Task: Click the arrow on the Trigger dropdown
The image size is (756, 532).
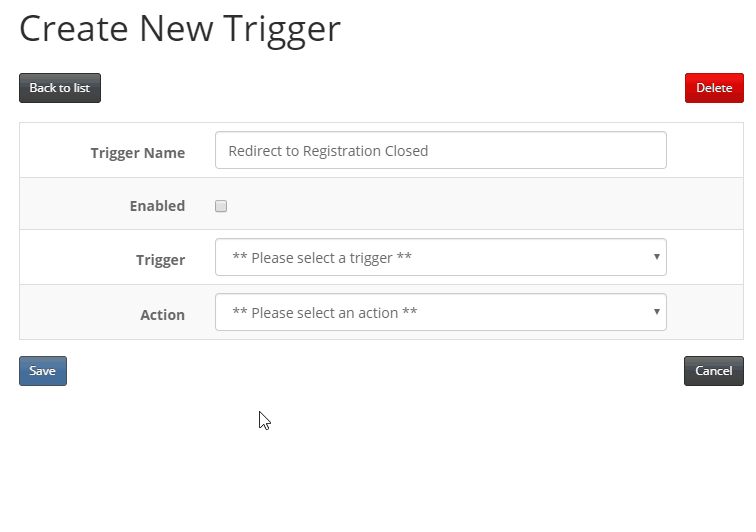Action: point(656,257)
